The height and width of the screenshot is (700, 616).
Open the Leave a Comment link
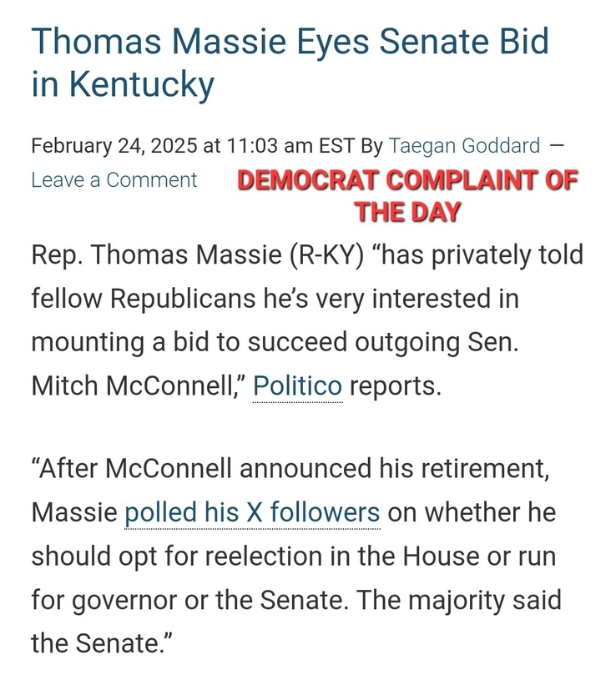click(x=114, y=180)
